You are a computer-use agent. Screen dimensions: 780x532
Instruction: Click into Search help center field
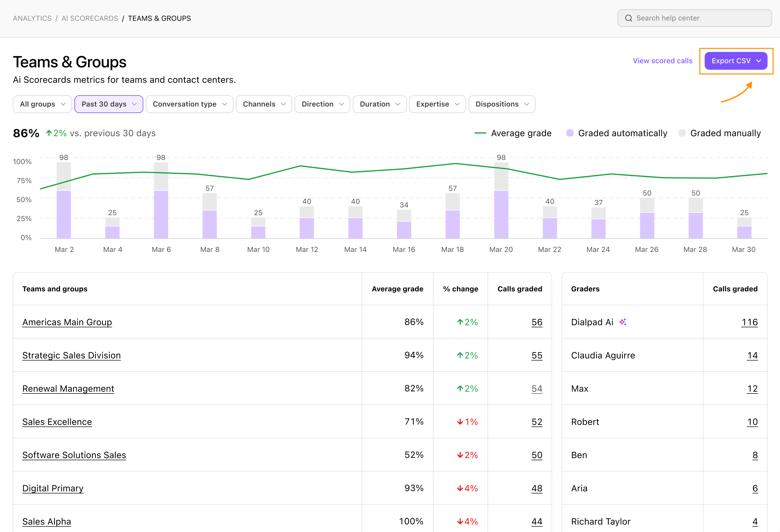click(x=695, y=18)
